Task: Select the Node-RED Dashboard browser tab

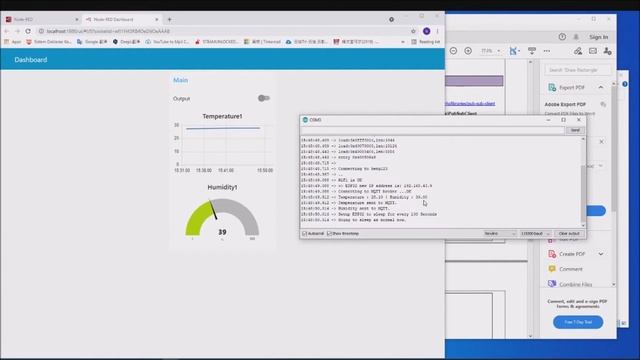Action: [121, 19]
